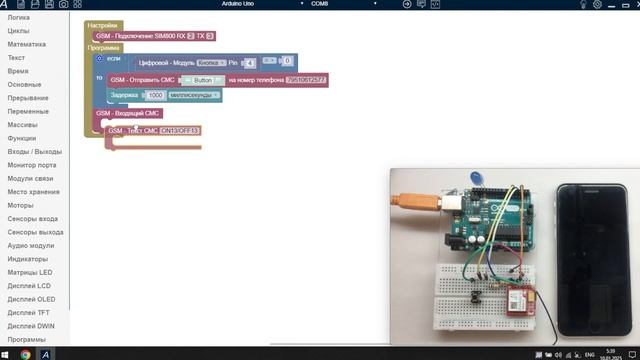Edit the delay value field showing 1000
The width and height of the screenshot is (640, 360).
(155, 95)
